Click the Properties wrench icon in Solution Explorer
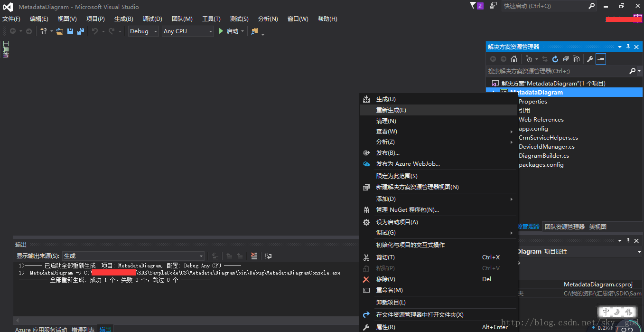Image resolution: width=644 pixels, height=332 pixels. (x=590, y=59)
